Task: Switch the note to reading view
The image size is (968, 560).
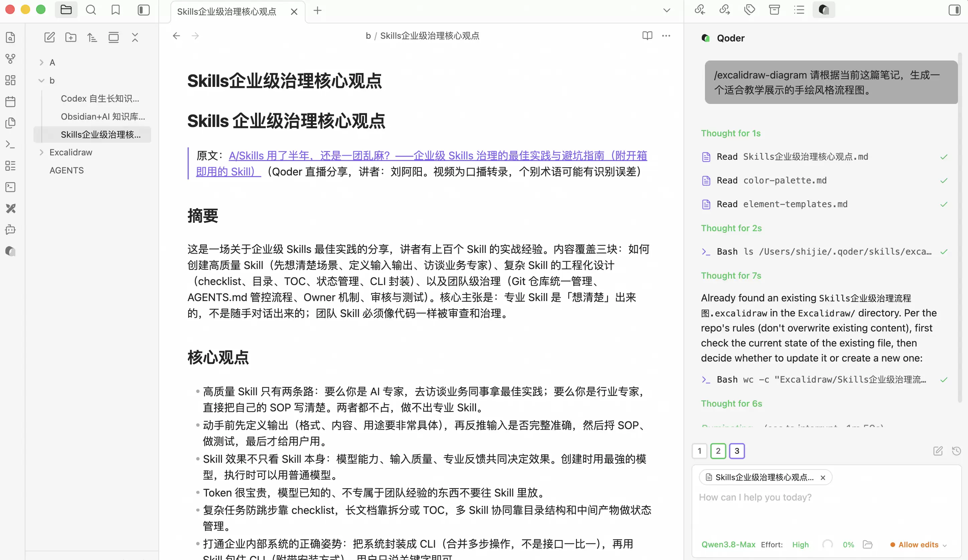Action: click(x=647, y=36)
